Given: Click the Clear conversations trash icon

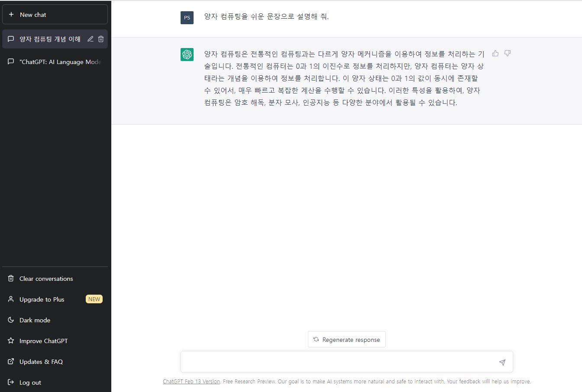Looking at the screenshot, I should (10, 278).
